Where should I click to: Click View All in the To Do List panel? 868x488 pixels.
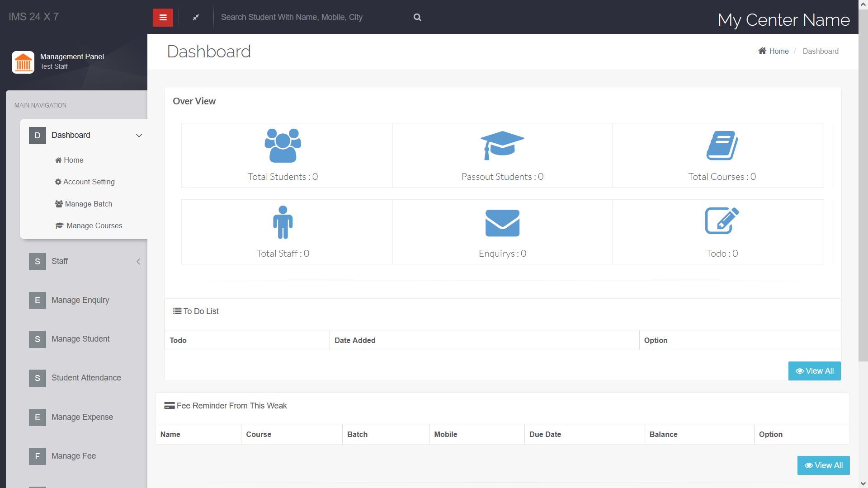[x=814, y=371]
